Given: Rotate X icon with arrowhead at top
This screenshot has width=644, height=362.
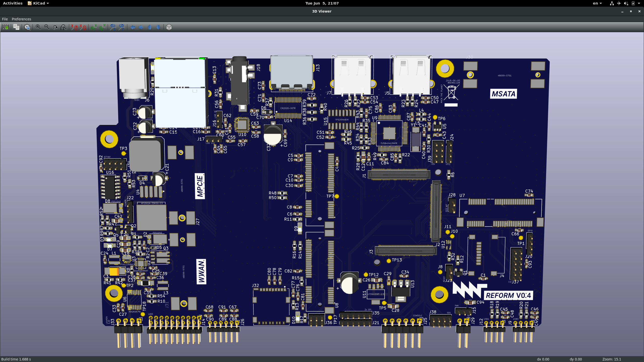Looking at the screenshot, I should coord(74,27).
